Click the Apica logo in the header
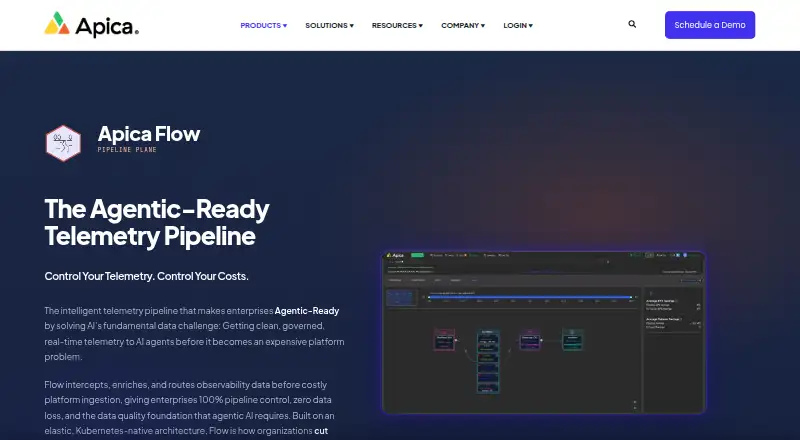The height and width of the screenshot is (440, 800). pos(91,25)
